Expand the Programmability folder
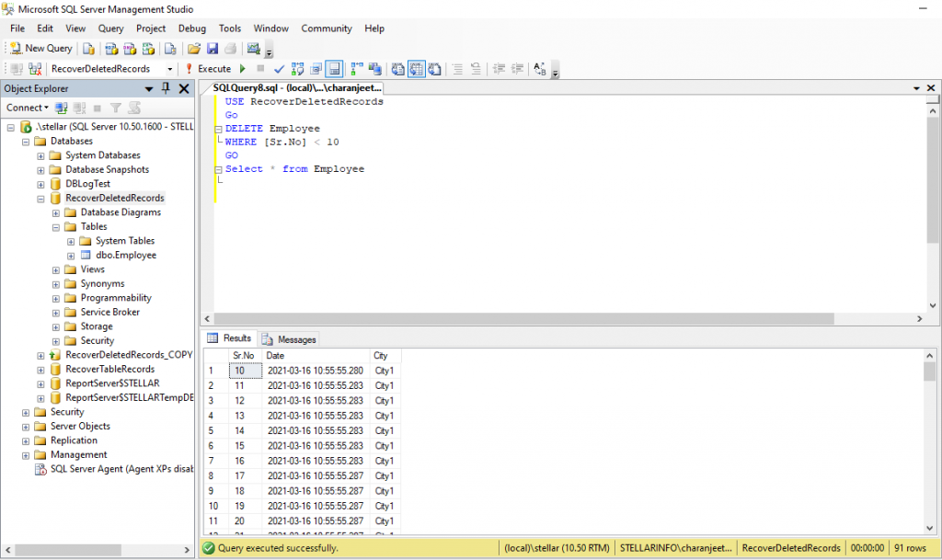The height and width of the screenshot is (560, 942). [56, 299]
